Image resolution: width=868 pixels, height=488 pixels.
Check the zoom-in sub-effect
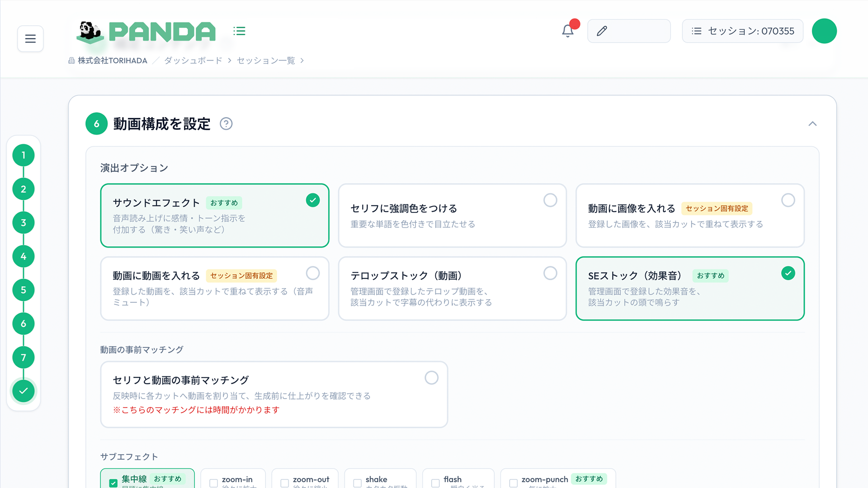pos(214,483)
